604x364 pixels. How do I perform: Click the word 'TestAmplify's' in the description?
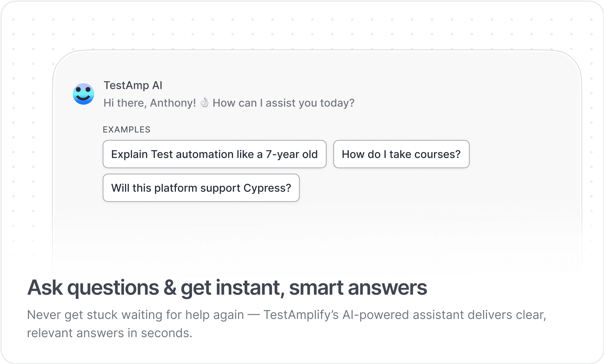click(x=301, y=315)
